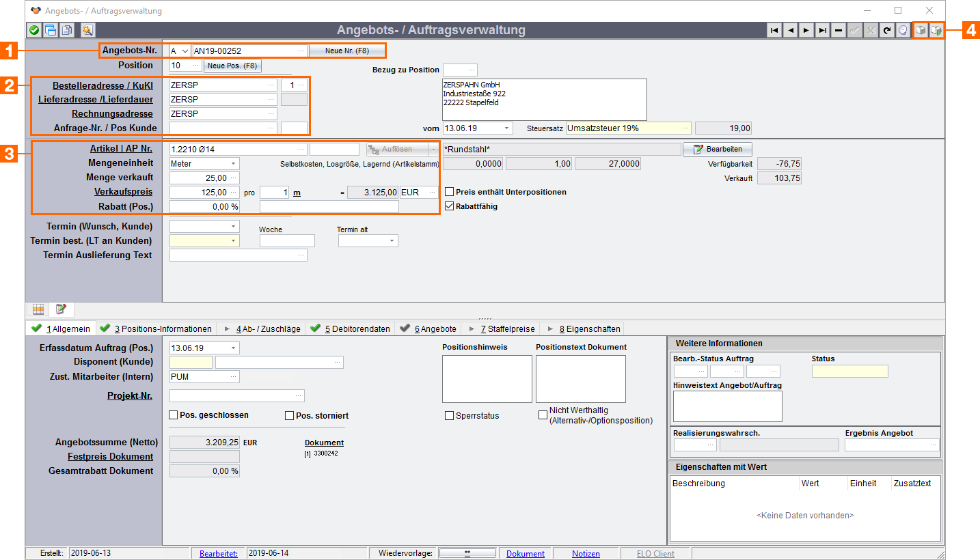This screenshot has height=560, width=980.
Task: Click the application logo in title bar
Action: point(36,10)
